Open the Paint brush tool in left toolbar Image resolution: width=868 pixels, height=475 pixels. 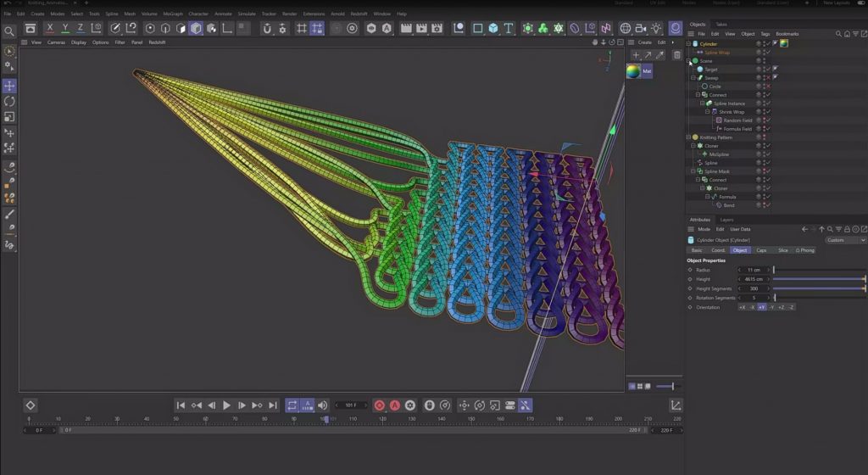[9, 215]
